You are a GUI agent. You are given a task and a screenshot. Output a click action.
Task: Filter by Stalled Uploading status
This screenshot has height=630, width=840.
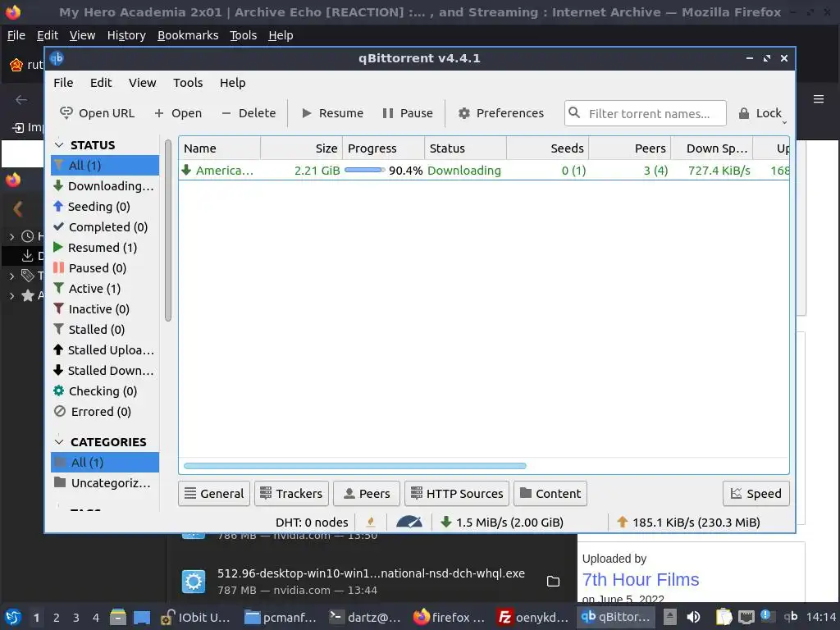[x=105, y=349]
